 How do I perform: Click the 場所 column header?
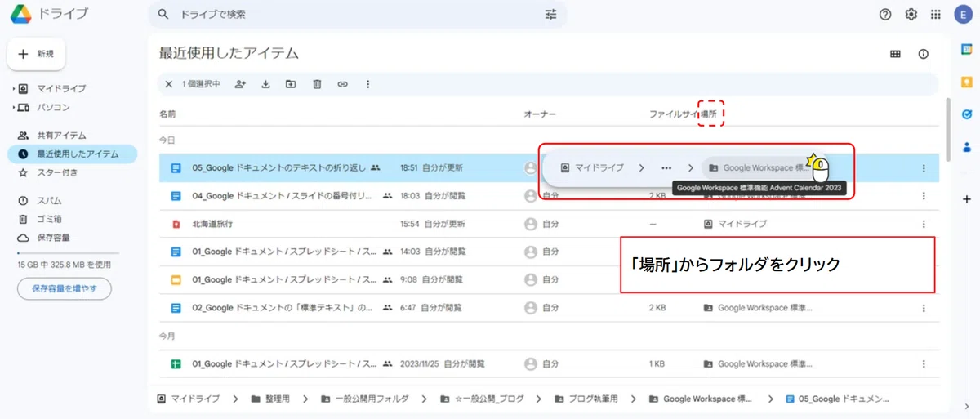[x=709, y=114]
